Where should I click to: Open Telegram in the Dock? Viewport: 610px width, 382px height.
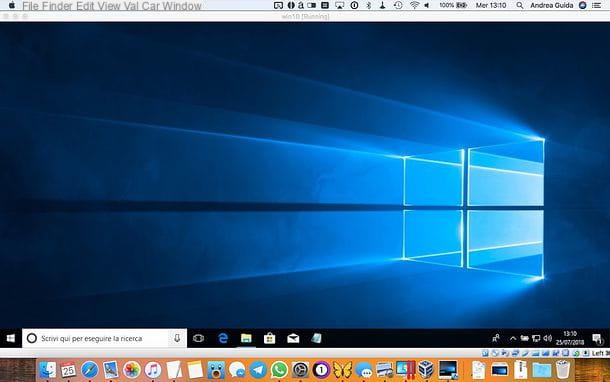tap(258, 370)
